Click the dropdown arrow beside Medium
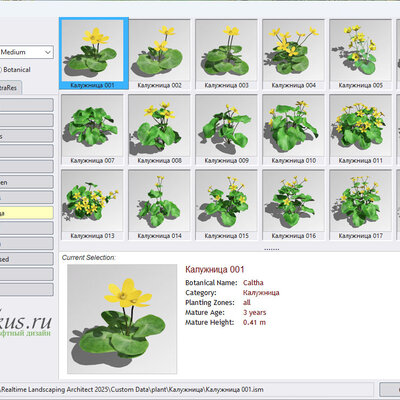 click(x=48, y=52)
